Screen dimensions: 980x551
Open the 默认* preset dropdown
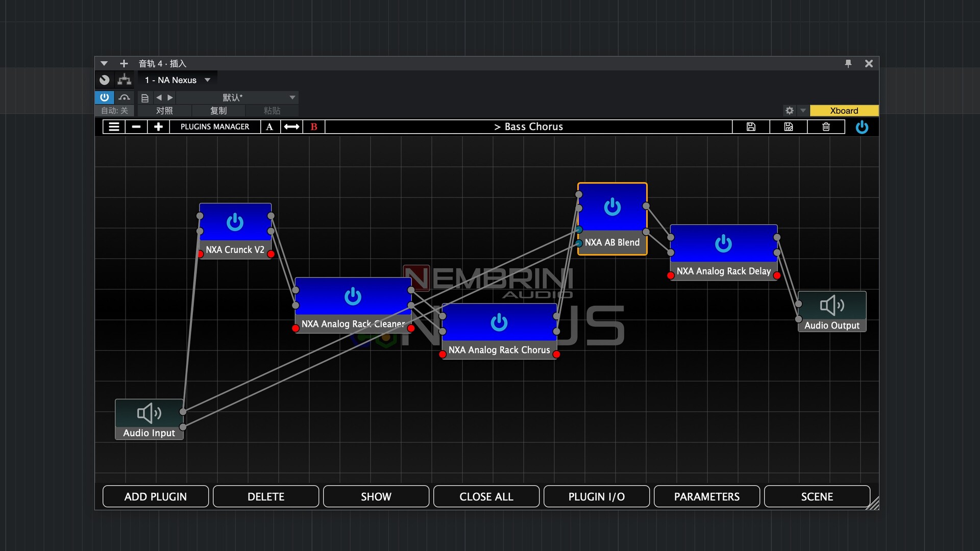(237, 97)
